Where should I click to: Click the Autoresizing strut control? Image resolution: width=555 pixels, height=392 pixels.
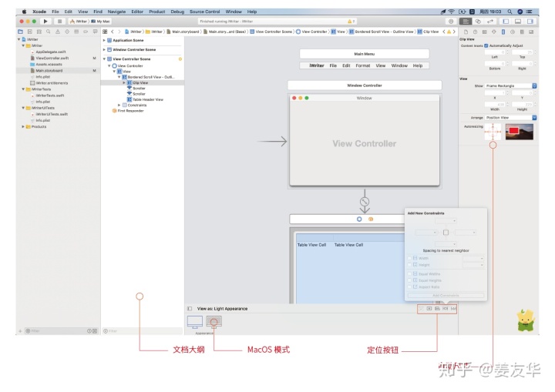point(493,132)
